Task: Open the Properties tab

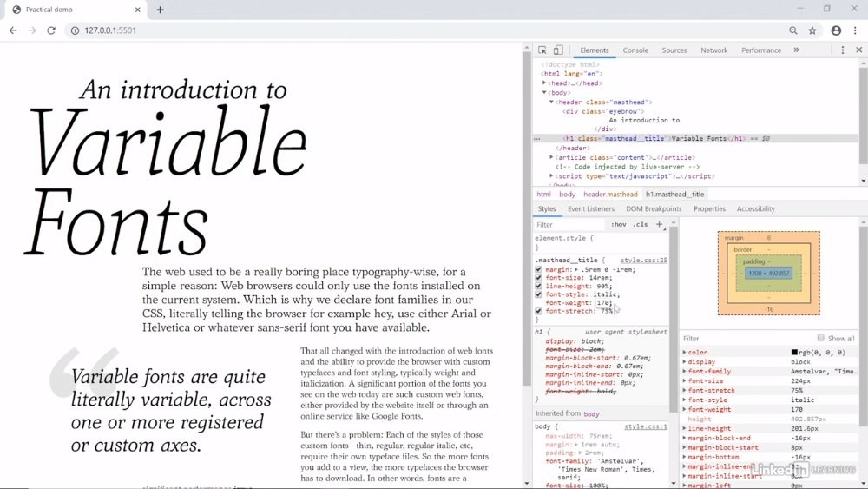Action: [709, 208]
